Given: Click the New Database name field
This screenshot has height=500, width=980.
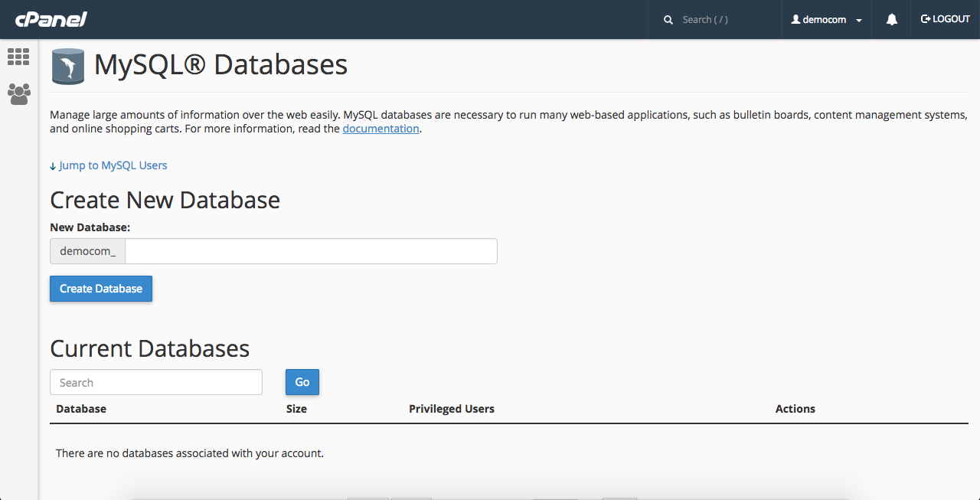Looking at the screenshot, I should coord(311,251).
